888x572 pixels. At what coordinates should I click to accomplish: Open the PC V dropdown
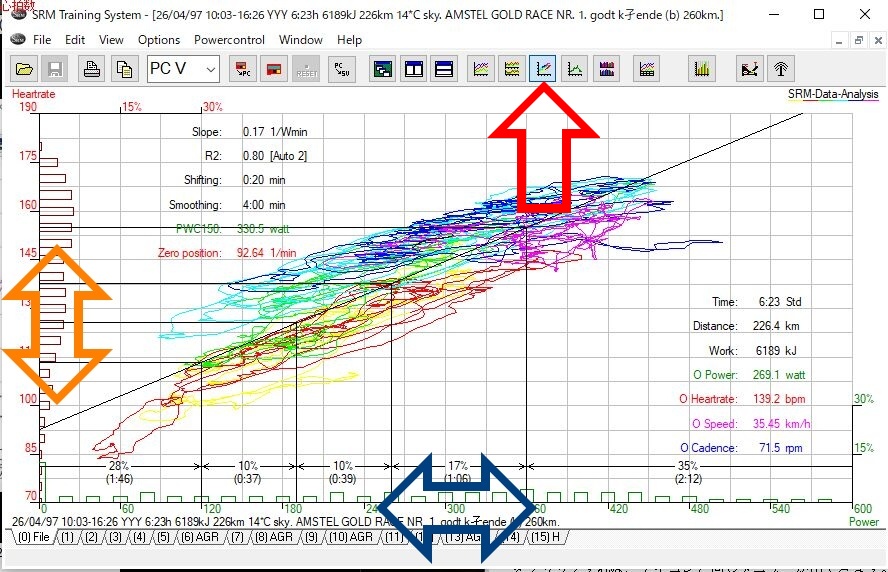183,69
